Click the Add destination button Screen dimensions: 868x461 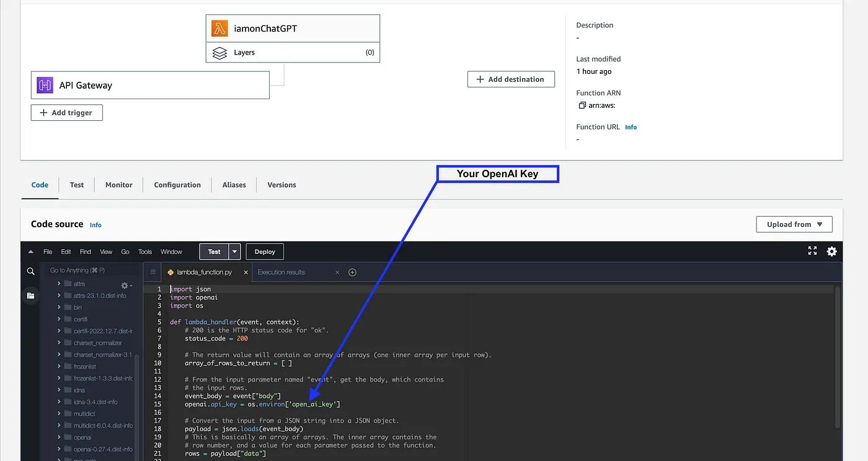tap(510, 79)
